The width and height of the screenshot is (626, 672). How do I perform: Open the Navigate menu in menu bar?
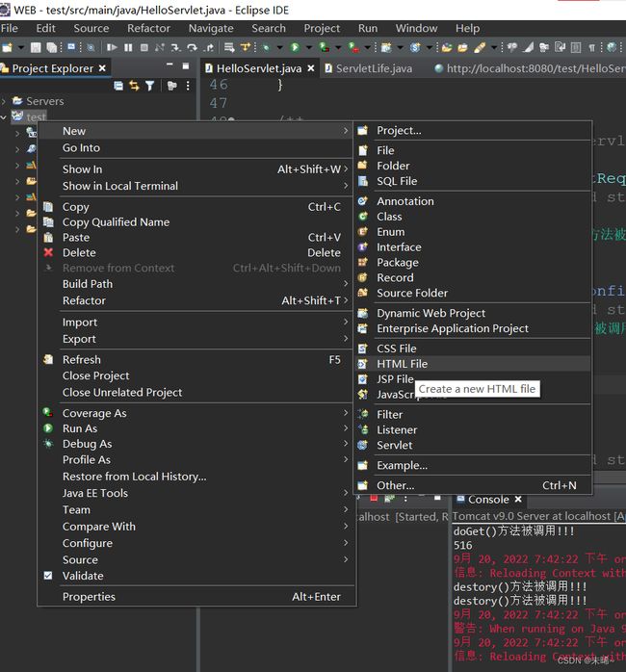coord(211,28)
